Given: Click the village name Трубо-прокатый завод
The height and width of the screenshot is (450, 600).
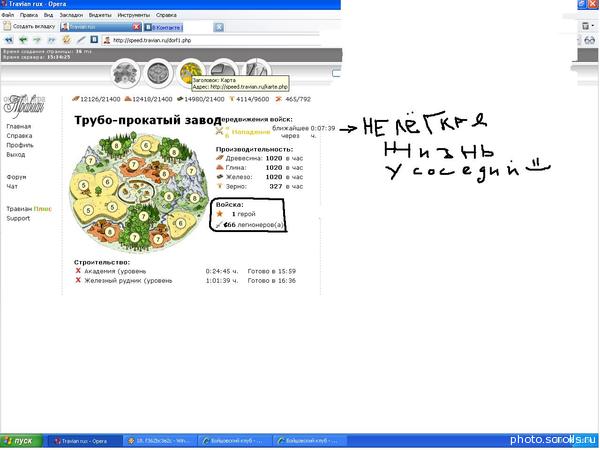Looking at the screenshot, I should [x=148, y=120].
